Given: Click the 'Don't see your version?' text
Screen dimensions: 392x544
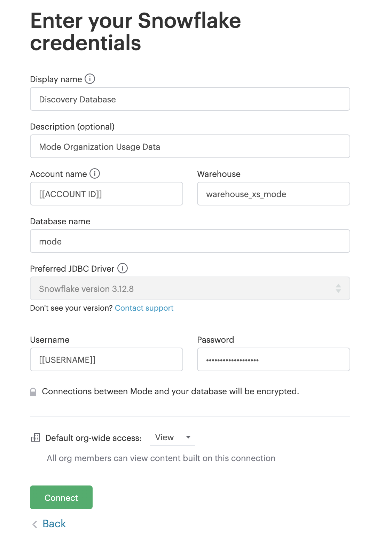Looking at the screenshot, I should point(71,308).
